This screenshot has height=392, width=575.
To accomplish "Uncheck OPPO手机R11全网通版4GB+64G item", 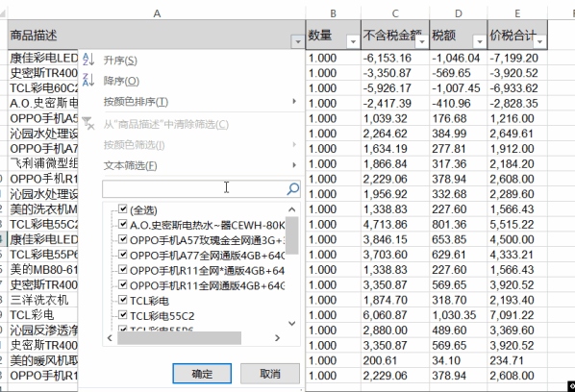I will 123,284.
